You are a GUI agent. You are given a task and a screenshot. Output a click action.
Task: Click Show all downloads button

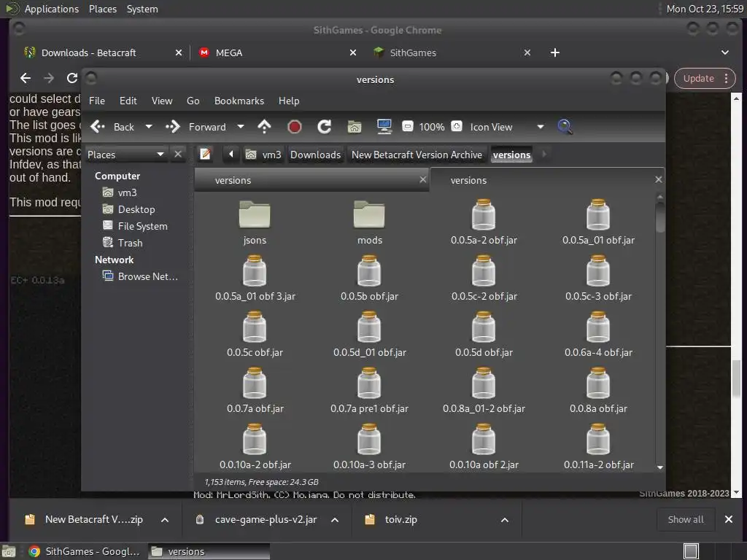click(x=686, y=520)
